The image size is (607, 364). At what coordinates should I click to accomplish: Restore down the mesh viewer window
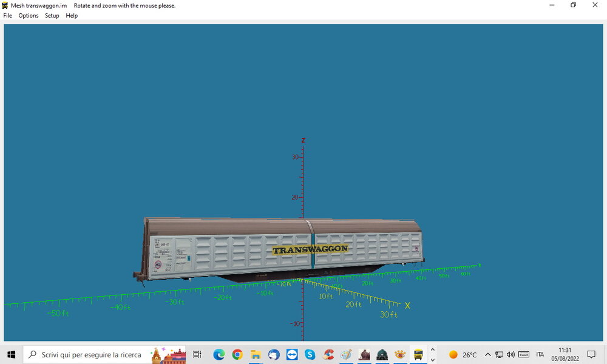click(x=574, y=5)
